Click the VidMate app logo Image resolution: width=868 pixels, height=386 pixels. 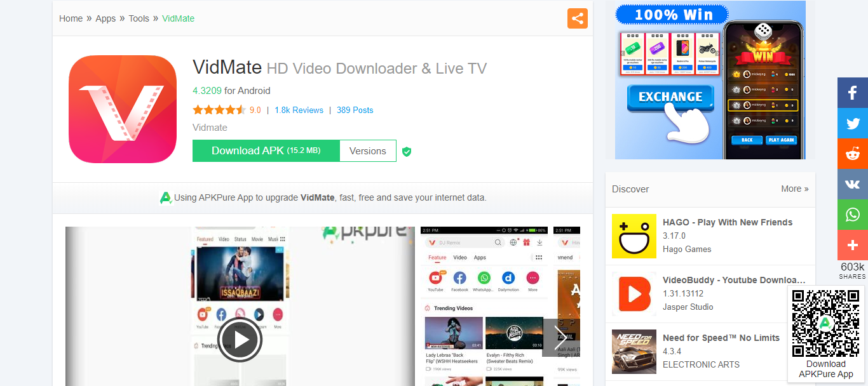[x=123, y=109]
